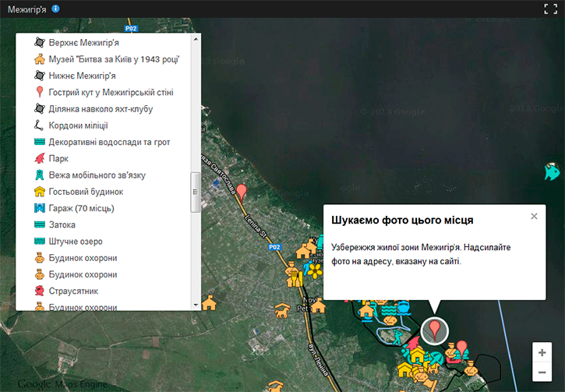Click the red pin on Lenina St
This screenshot has height=392, width=565.
pyautogui.click(x=242, y=192)
